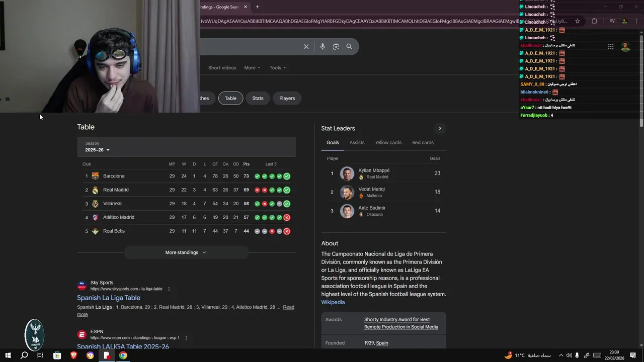
Task: Open Shorty Industry Award link
Action: pyautogui.click(x=401, y=323)
